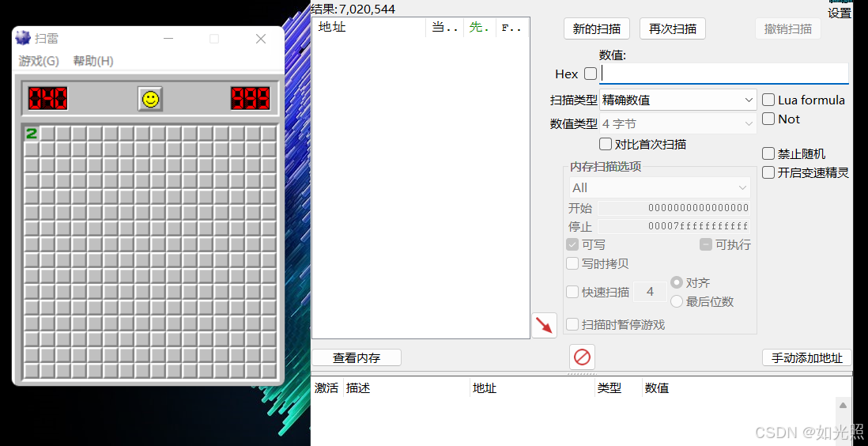Viewport: 868px width, 446px height.
Task: Minimize the Minesweeper window
Action: (x=168, y=38)
